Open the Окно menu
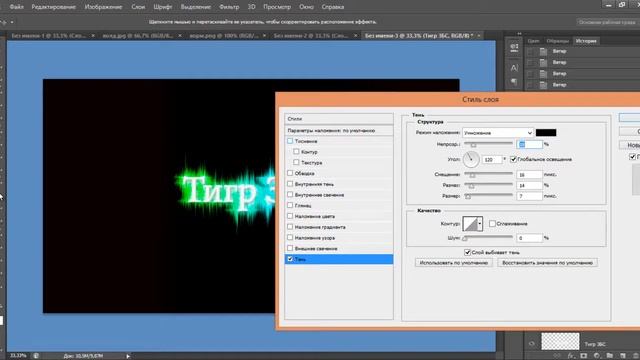 point(306,7)
